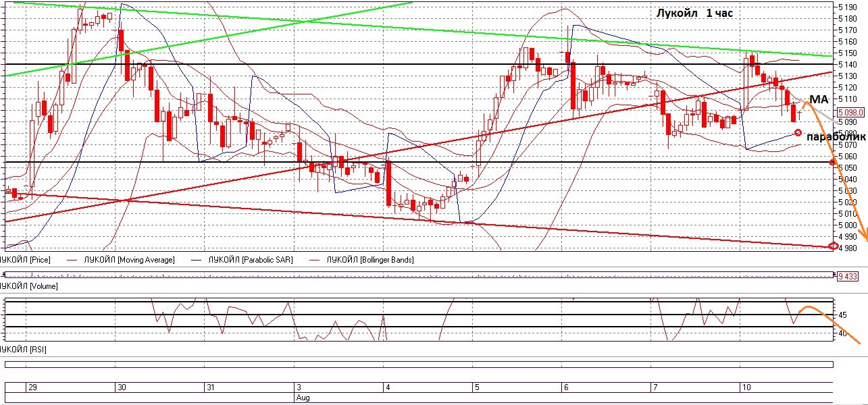Click the date label 3 on time axis
The width and height of the screenshot is (868, 405).
point(298,387)
